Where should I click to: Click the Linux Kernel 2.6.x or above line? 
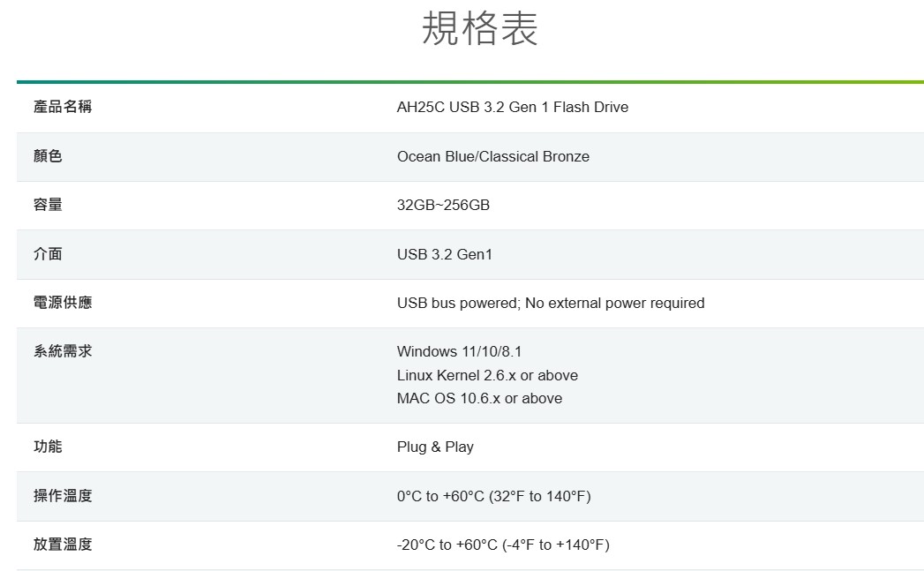pos(487,375)
